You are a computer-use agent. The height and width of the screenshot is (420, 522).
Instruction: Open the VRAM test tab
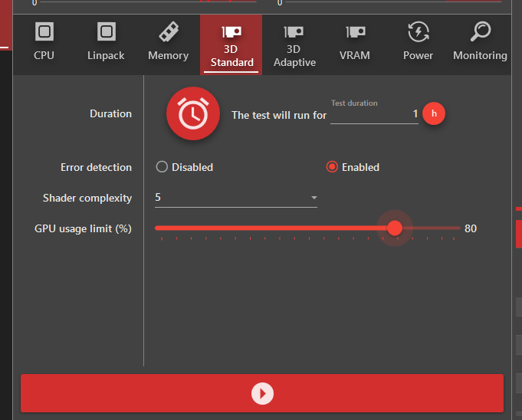click(355, 44)
